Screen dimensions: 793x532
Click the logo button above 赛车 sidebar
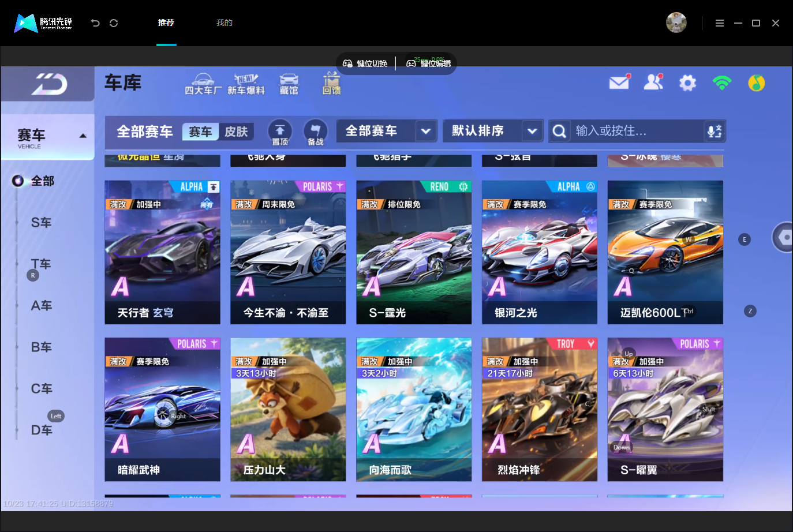click(x=48, y=84)
